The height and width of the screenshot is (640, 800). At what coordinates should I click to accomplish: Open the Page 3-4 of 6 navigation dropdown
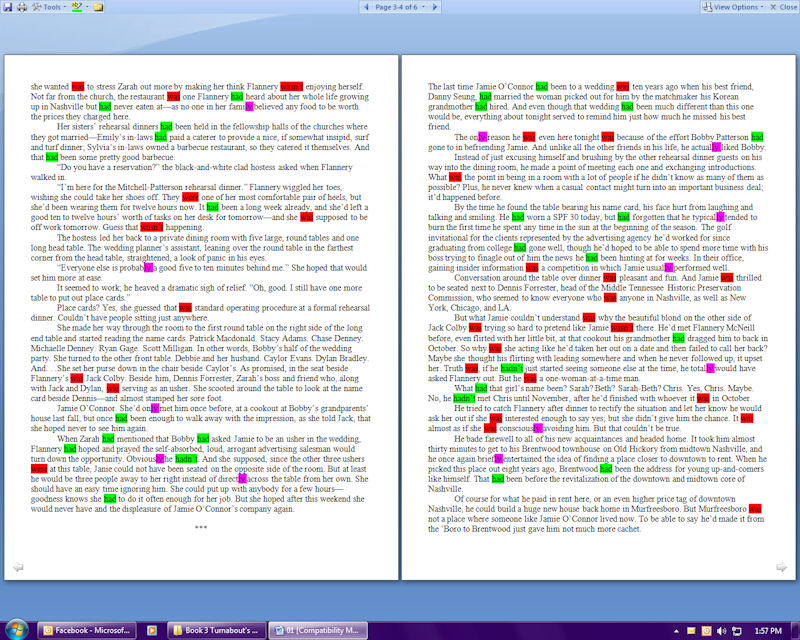pyautogui.click(x=400, y=7)
